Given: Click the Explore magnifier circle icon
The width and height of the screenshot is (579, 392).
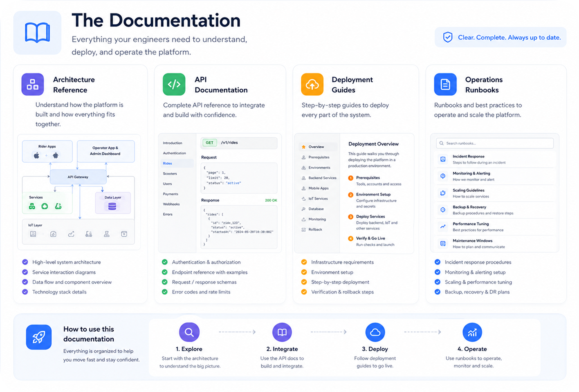Looking at the screenshot, I should click(x=189, y=332).
